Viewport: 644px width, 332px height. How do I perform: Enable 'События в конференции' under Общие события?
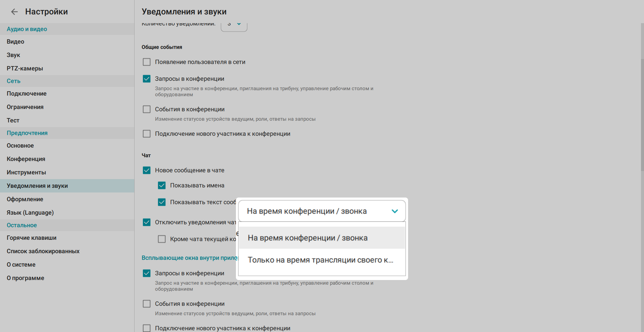coord(147,109)
